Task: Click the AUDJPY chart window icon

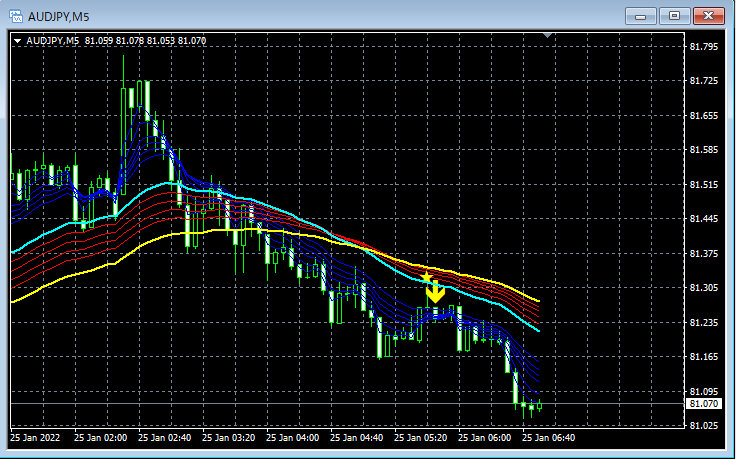Action: pos(16,17)
